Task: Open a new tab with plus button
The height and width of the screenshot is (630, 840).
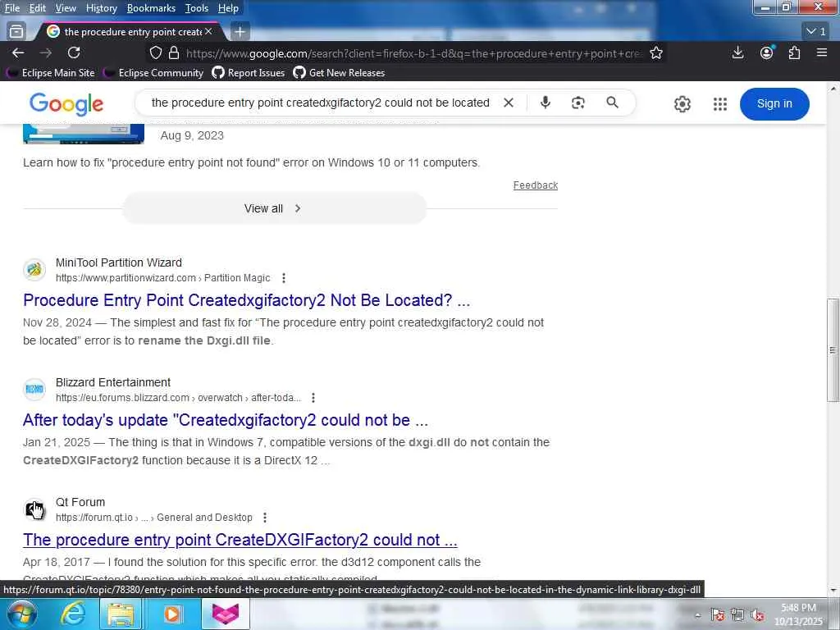Action: [240, 32]
